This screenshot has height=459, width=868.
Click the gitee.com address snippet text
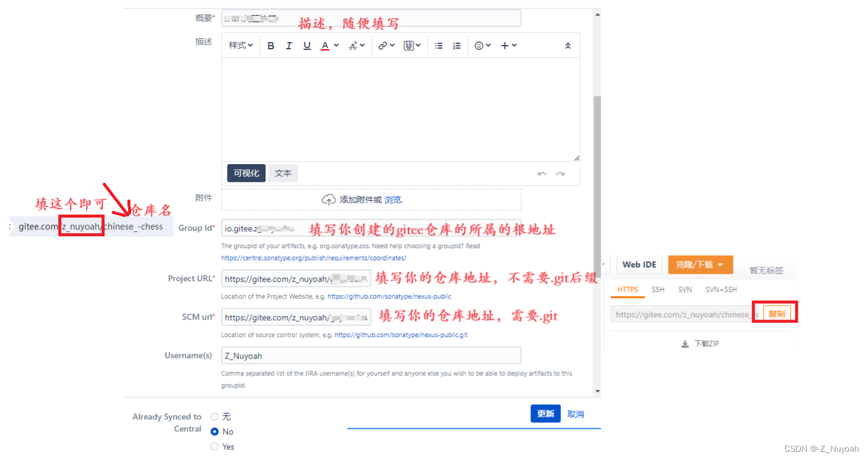click(x=91, y=226)
